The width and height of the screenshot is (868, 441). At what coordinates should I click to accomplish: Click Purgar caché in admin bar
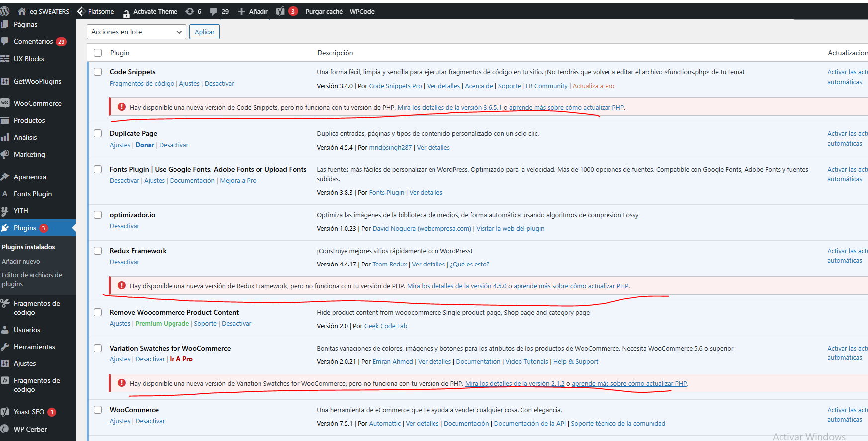click(x=324, y=11)
